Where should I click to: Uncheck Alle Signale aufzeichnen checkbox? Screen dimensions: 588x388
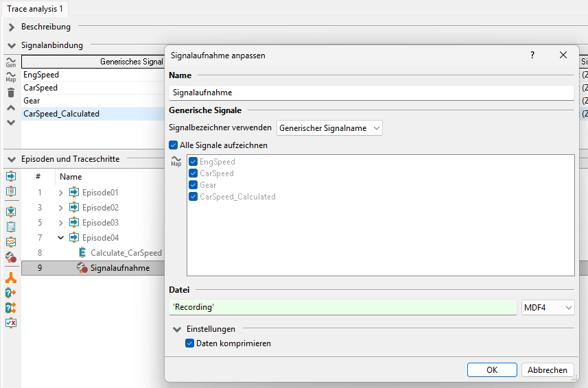coord(174,145)
